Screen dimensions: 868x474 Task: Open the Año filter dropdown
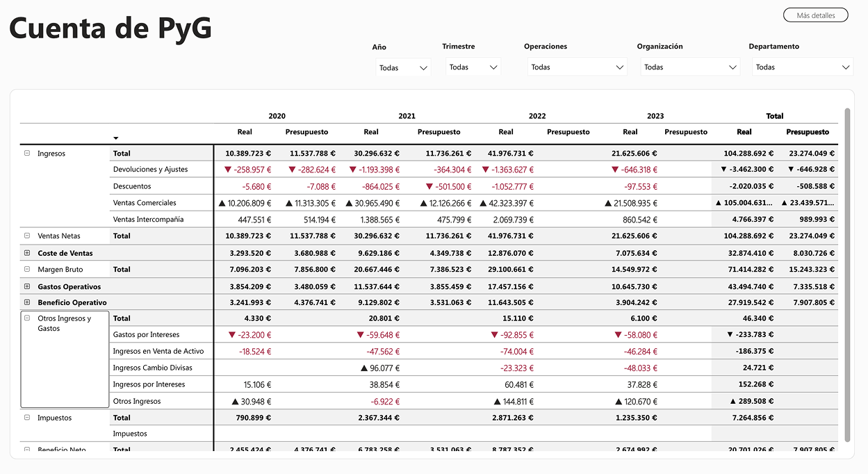[403, 68]
